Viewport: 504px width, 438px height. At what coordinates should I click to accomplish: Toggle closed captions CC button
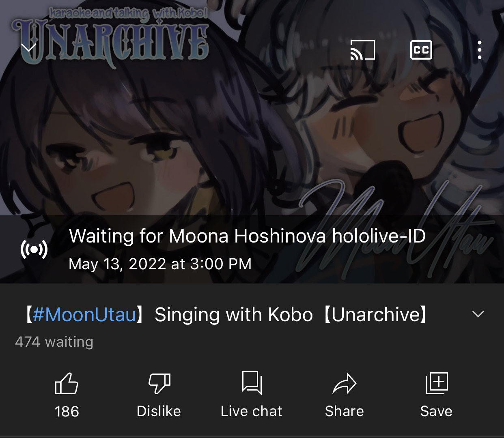click(x=421, y=50)
